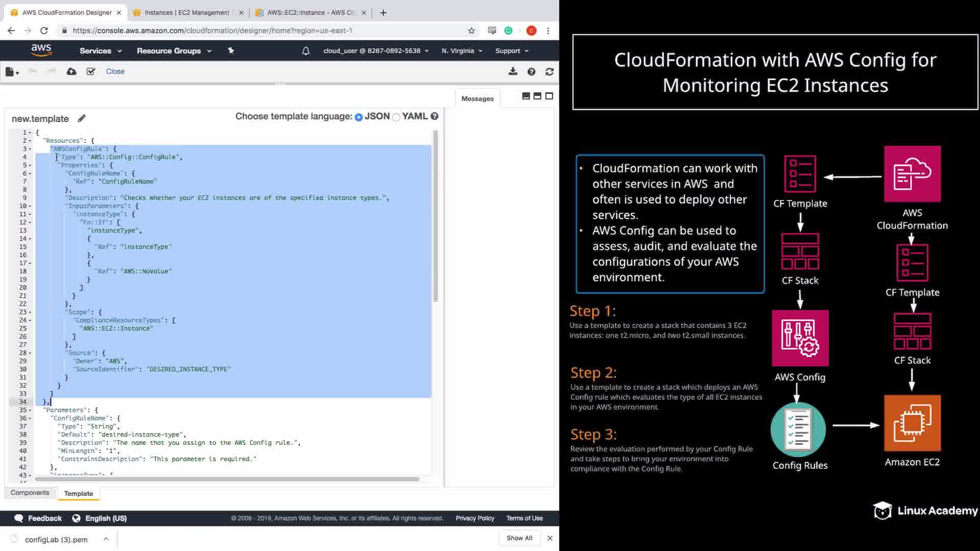Open the Messages tab
The height and width of the screenshot is (551, 980).
click(477, 98)
